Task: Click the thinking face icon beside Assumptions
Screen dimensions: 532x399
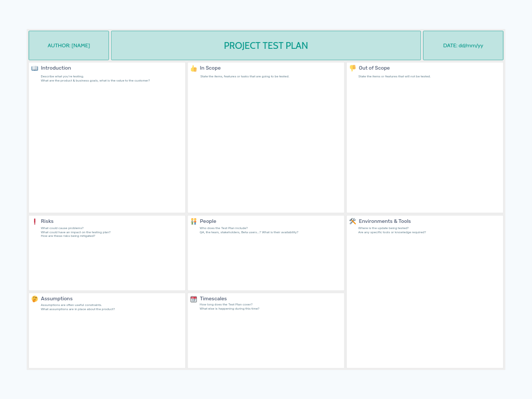Action: (35, 299)
